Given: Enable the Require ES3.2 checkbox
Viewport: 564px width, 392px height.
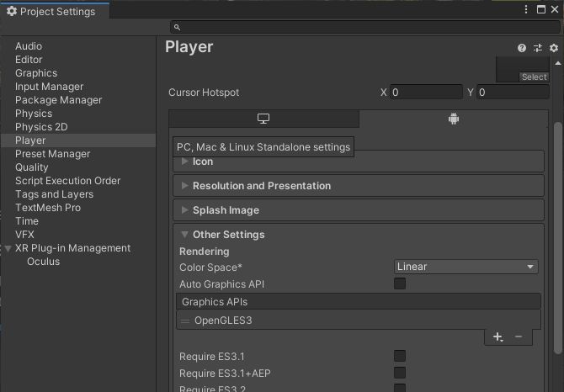Looking at the screenshot, I should point(400,388).
